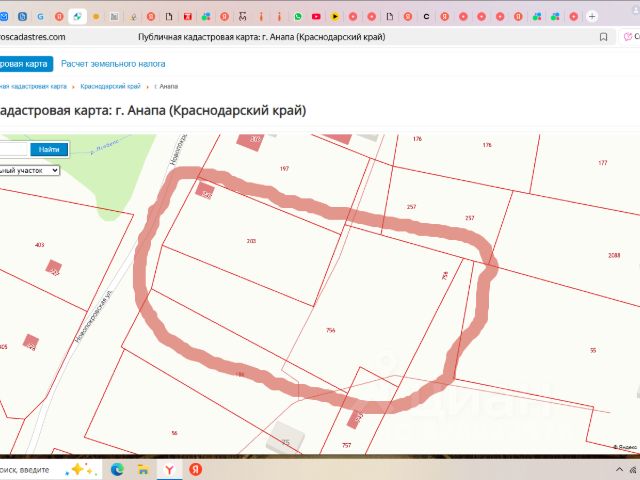Open the Google 'G' browser tab
640x480 pixels.
coord(40,17)
